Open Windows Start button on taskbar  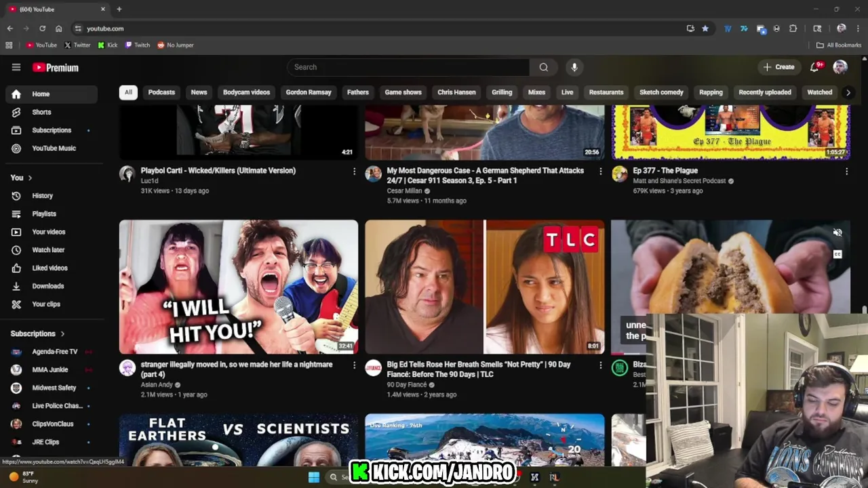click(x=314, y=477)
